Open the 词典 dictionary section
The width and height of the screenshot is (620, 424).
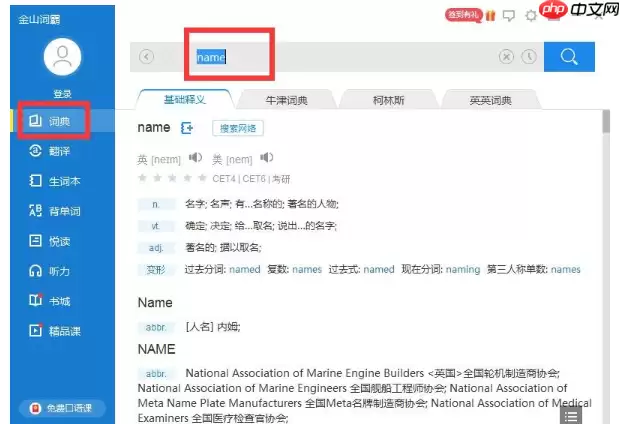click(x=62, y=121)
